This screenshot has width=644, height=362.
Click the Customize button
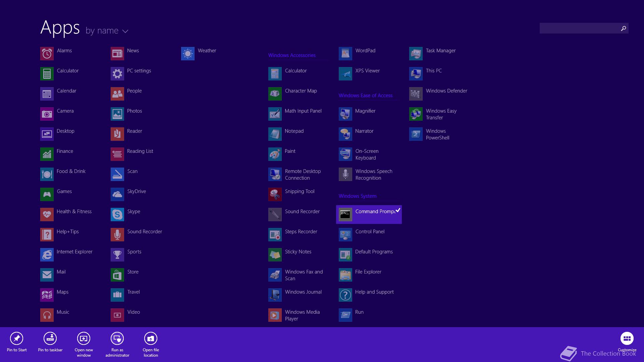(627, 342)
